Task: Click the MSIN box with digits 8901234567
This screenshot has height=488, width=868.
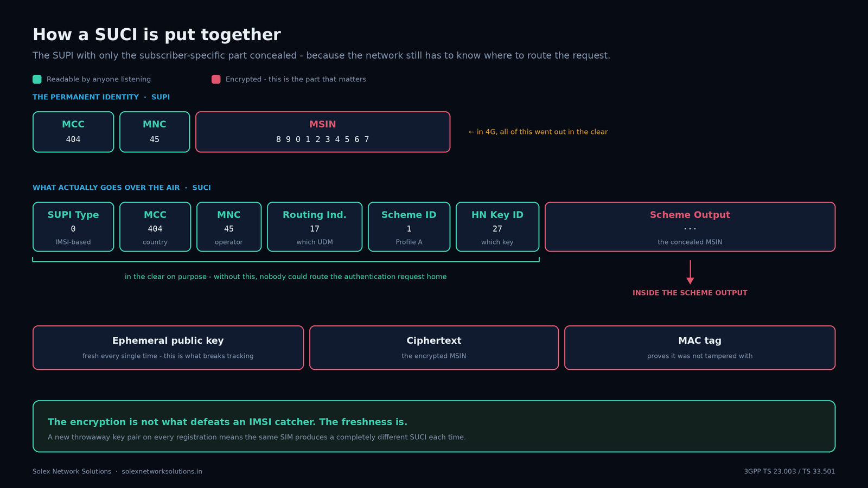Action: (323, 132)
